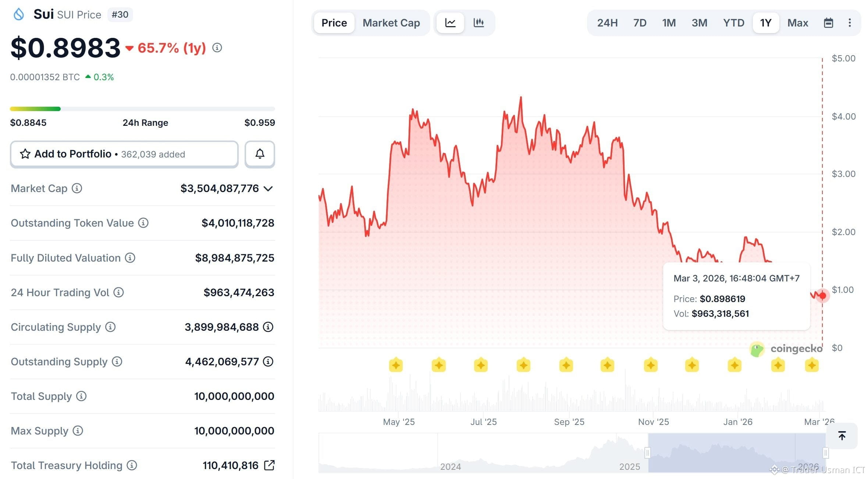Image resolution: width=868 pixels, height=479 pixels.
Task: Click the $3,504,087,776 market cap value
Action: [x=220, y=188]
